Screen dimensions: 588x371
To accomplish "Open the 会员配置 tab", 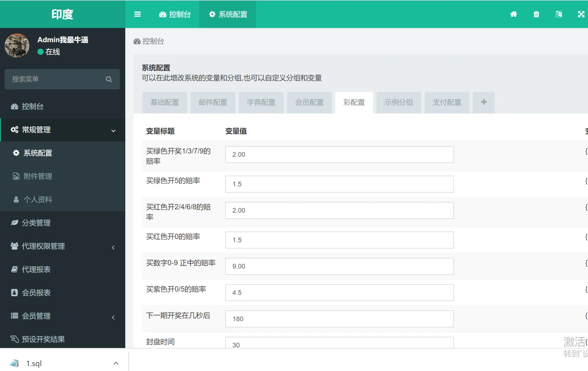I will (309, 102).
